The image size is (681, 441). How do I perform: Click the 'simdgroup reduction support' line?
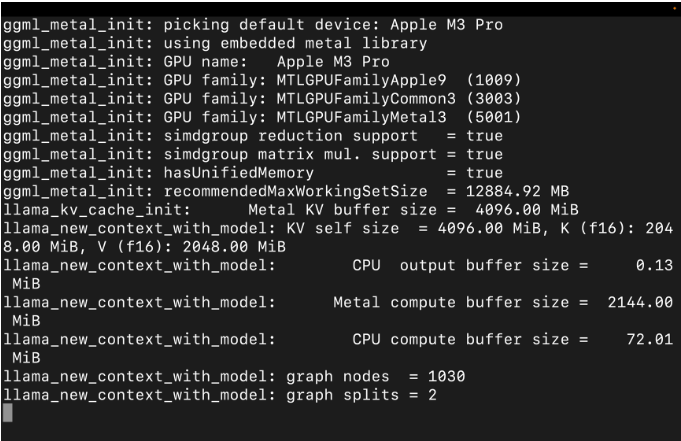(253, 136)
